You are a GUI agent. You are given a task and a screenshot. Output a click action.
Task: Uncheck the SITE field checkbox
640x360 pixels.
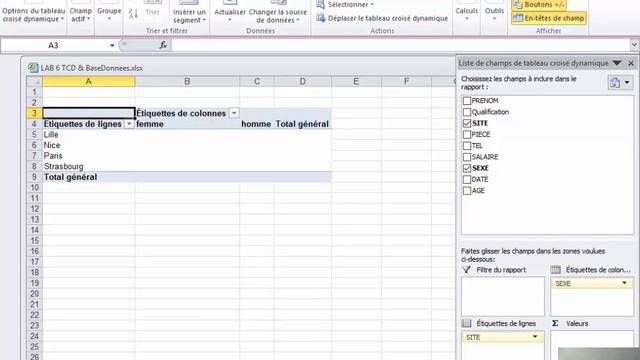(467, 123)
